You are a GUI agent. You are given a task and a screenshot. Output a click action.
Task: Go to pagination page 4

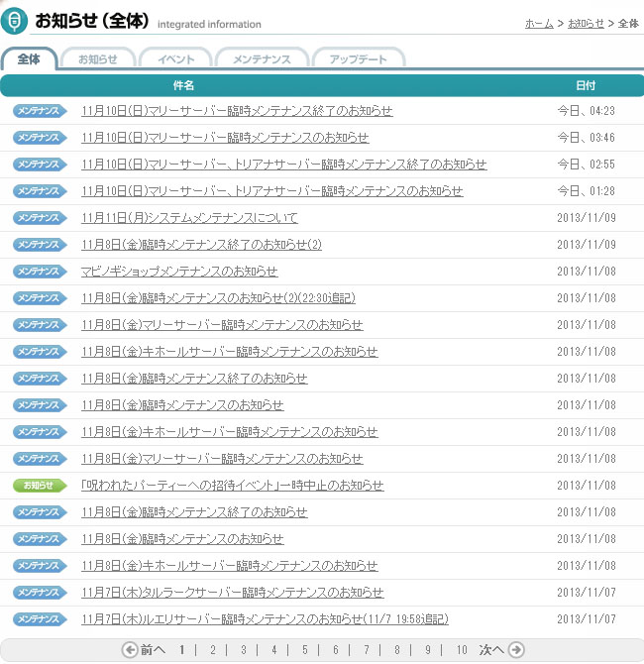point(274,649)
